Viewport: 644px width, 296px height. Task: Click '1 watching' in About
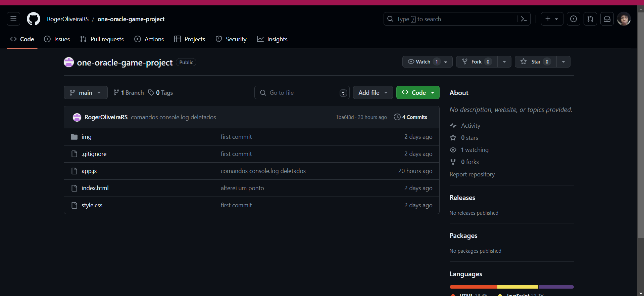coord(475,150)
